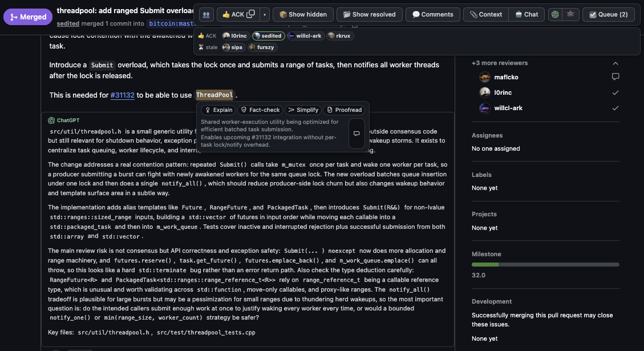Viewport: 644px width, 351px height.
Task: Open the bitcoin:master branch label
Action: tap(171, 23)
